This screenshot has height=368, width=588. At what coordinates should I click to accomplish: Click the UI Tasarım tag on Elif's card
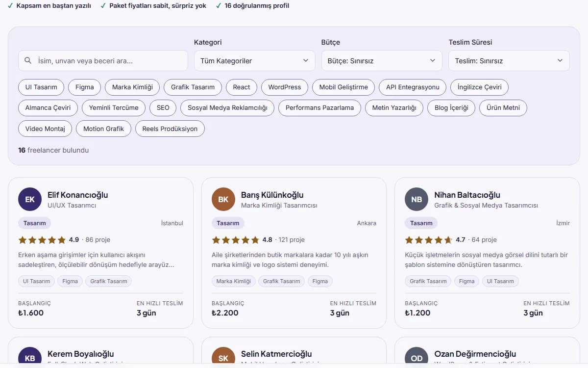click(36, 281)
